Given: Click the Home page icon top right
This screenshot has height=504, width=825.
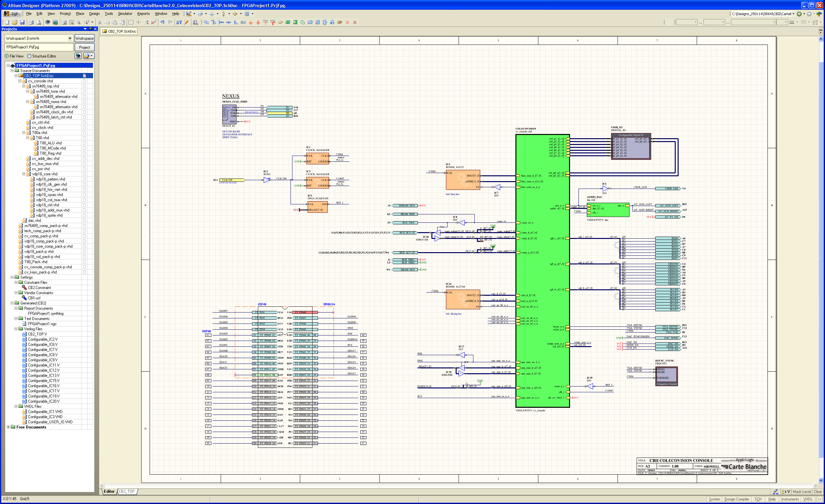Looking at the screenshot, I should (819, 14).
